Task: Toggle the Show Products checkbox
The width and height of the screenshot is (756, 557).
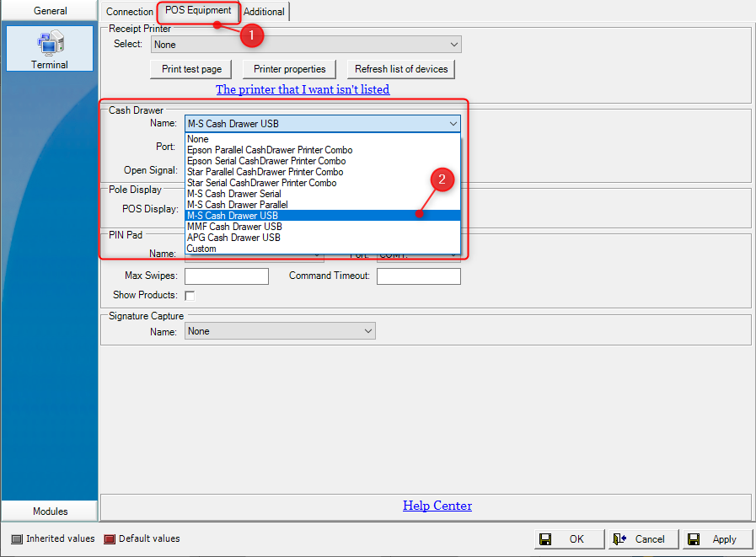Action: [x=190, y=296]
